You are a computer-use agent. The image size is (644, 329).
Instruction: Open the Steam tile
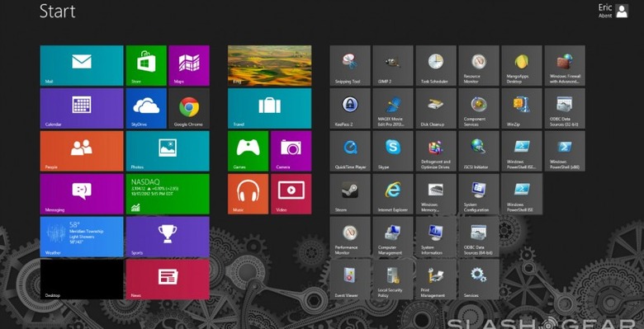tap(350, 194)
